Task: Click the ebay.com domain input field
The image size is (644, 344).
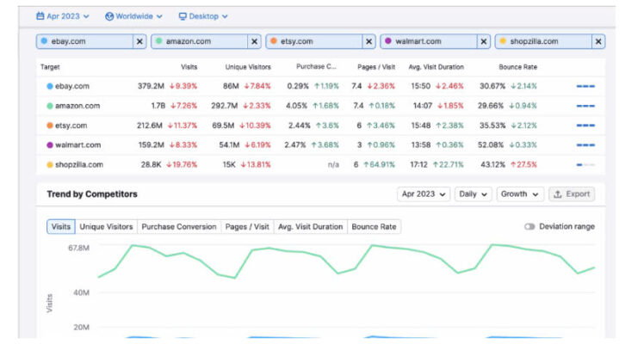Action: pos(84,41)
